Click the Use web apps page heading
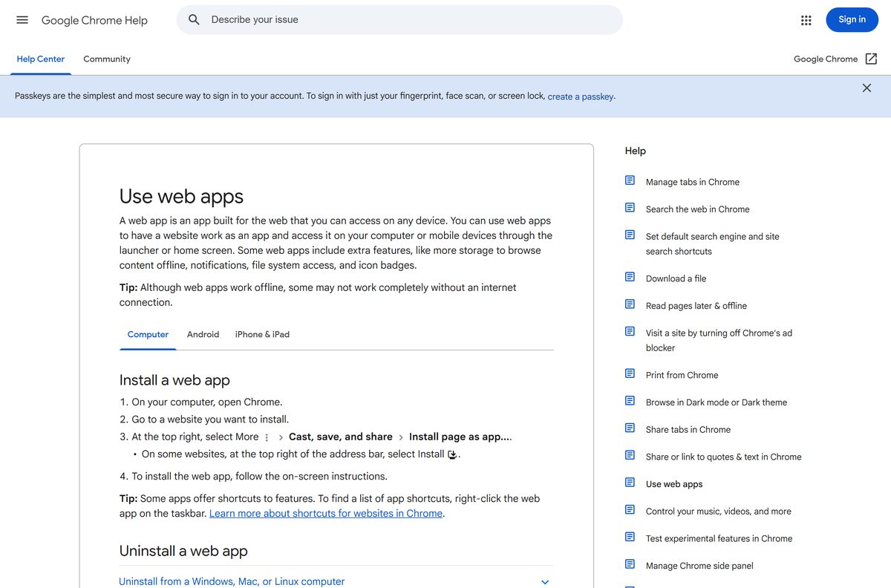891x588 pixels. tap(181, 196)
